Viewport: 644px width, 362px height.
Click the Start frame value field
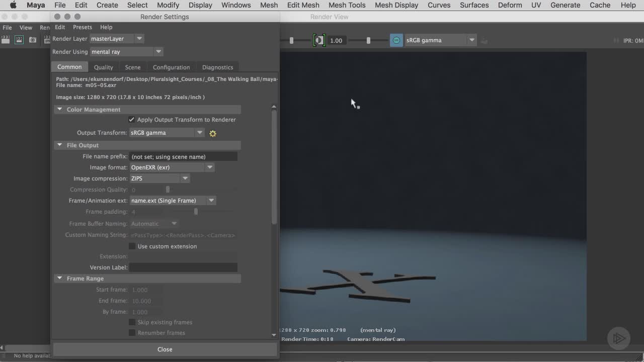[146, 290]
